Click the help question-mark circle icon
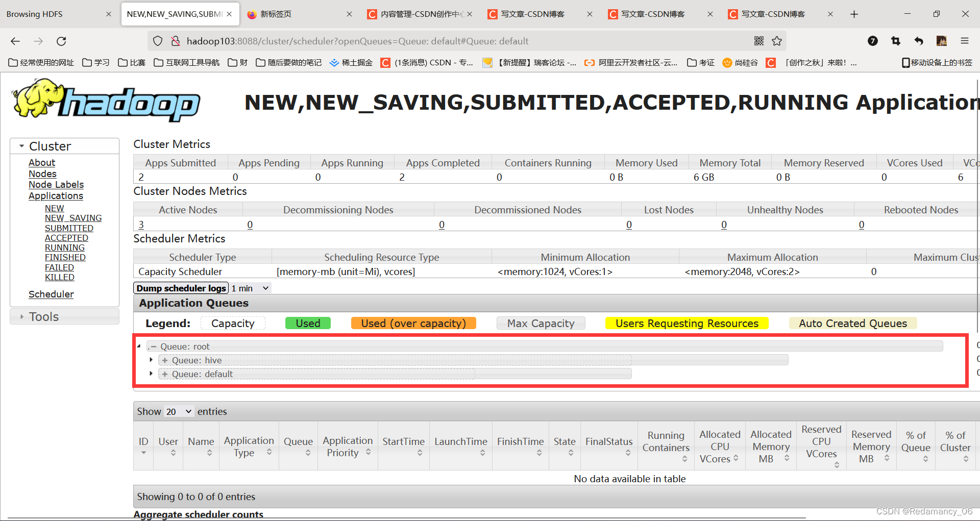980x521 pixels. tap(873, 41)
